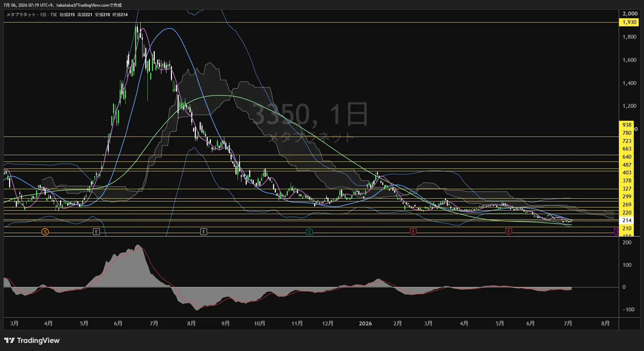Open the gray E marker near May

tap(96, 232)
